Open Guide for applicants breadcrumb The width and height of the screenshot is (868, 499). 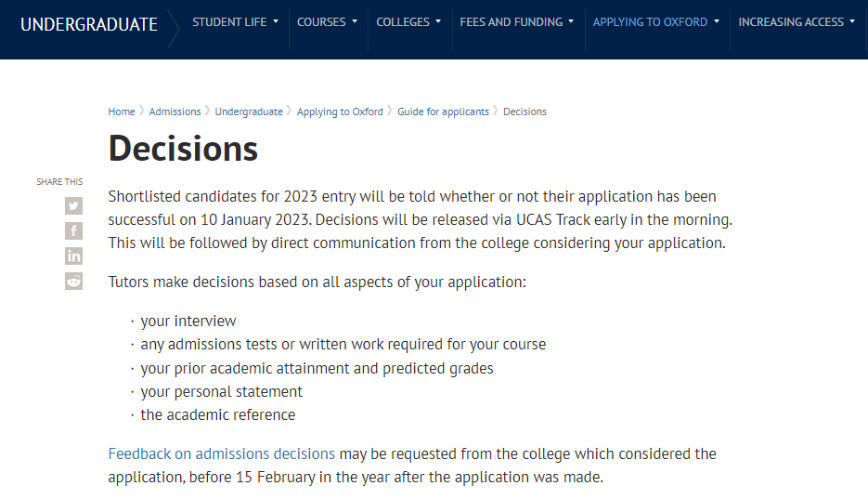click(443, 112)
